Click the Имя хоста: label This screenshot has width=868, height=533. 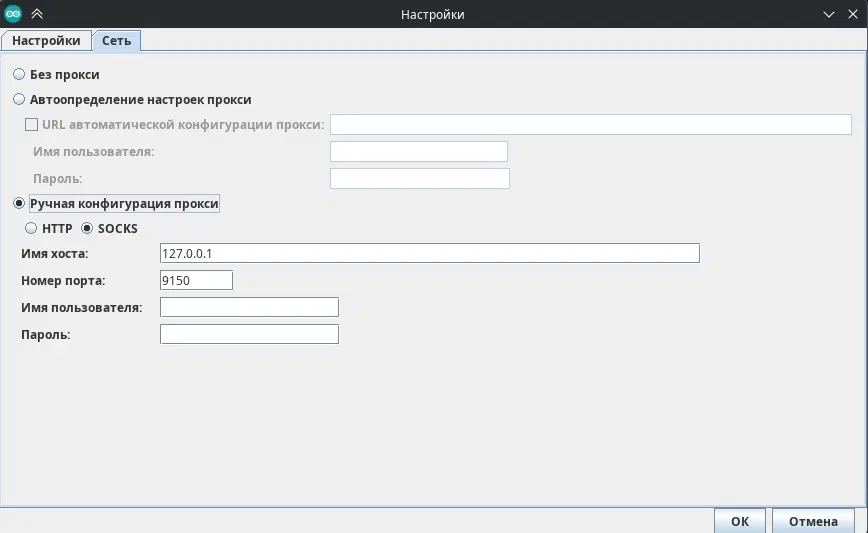pyautogui.click(x=55, y=253)
